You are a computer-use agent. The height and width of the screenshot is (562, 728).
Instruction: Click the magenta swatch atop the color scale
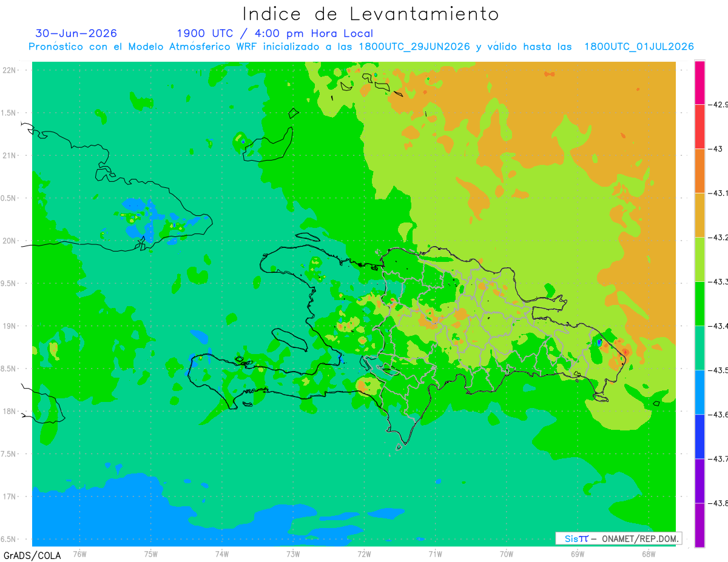click(x=699, y=83)
